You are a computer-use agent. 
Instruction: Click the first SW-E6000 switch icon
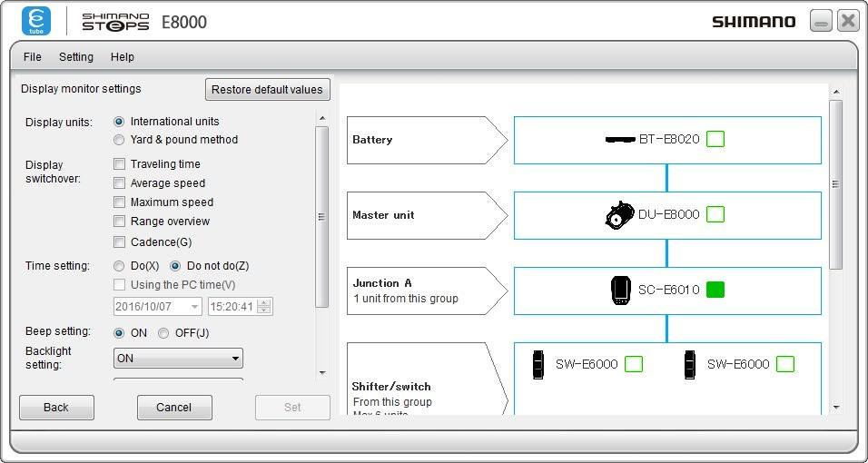tap(538, 364)
